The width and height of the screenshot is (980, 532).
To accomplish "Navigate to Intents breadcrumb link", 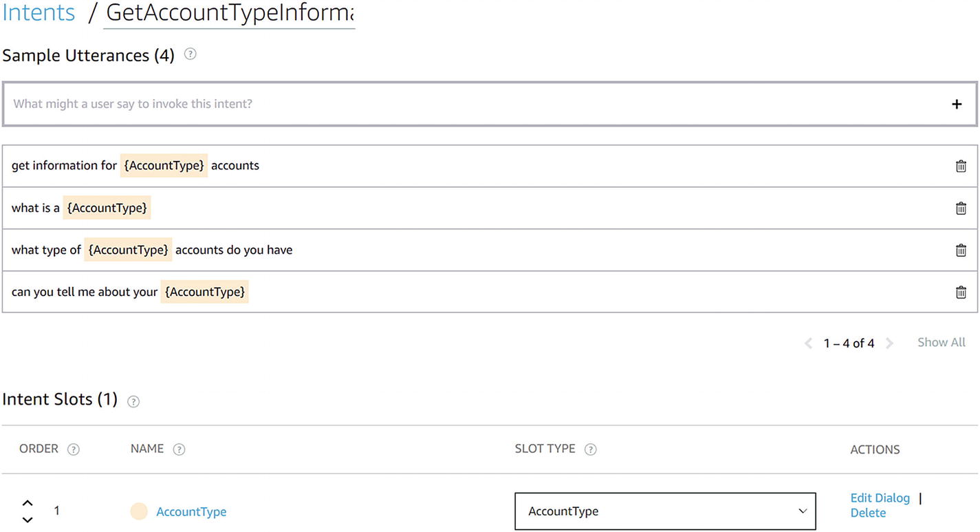I will click(39, 12).
